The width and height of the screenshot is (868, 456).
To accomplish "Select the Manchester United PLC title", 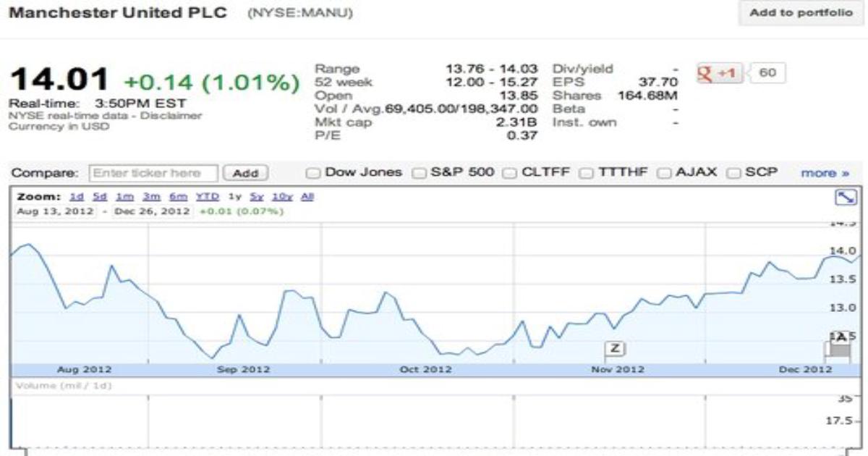I will click(118, 12).
